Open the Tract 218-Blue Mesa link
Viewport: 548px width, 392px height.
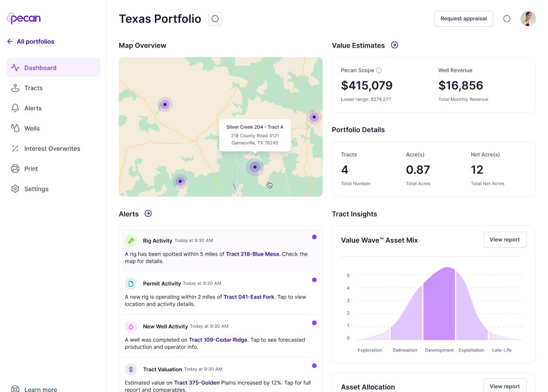253,254
